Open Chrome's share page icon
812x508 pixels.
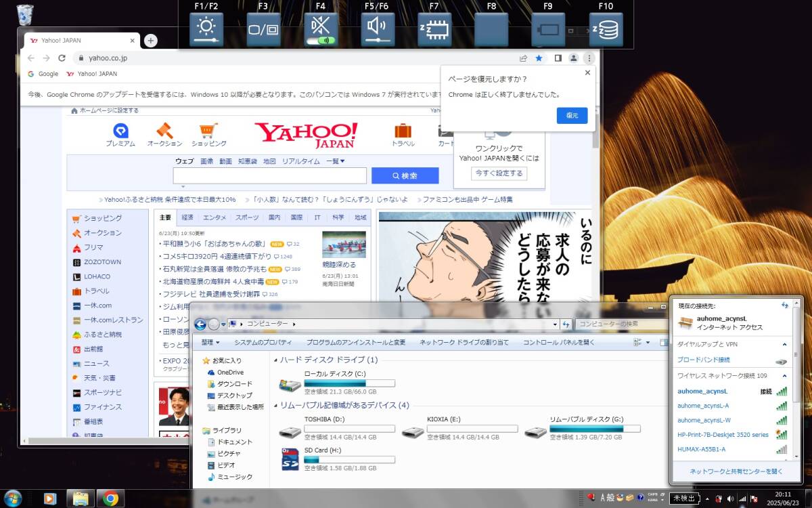pos(523,58)
